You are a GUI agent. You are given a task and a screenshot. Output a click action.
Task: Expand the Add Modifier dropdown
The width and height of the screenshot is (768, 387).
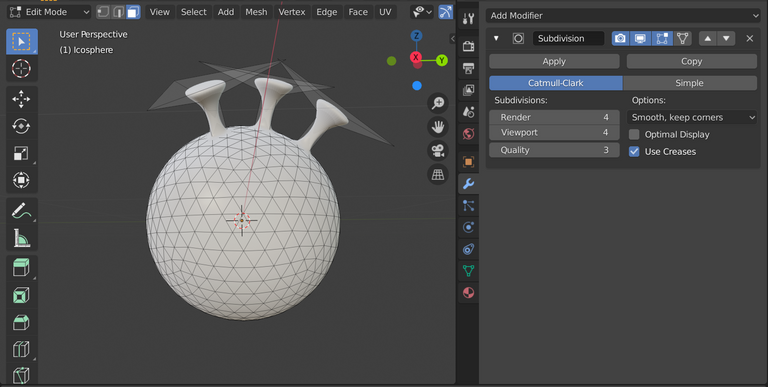coord(623,16)
